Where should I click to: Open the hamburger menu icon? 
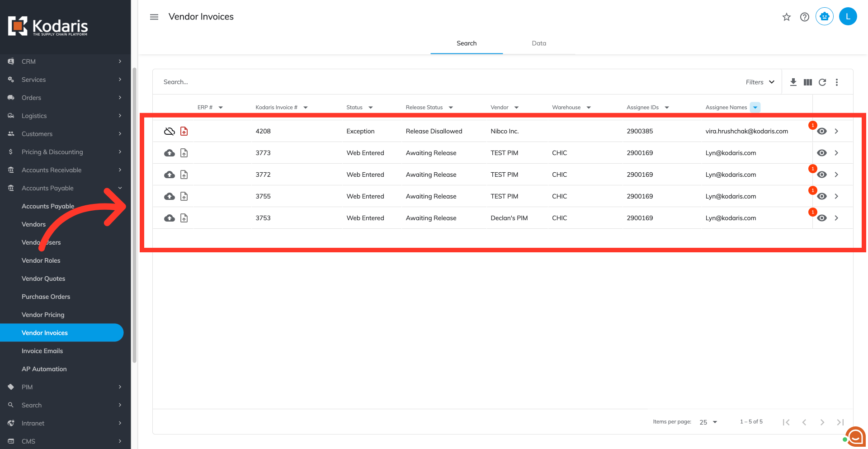pyautogui.click(x=154, y=17)
